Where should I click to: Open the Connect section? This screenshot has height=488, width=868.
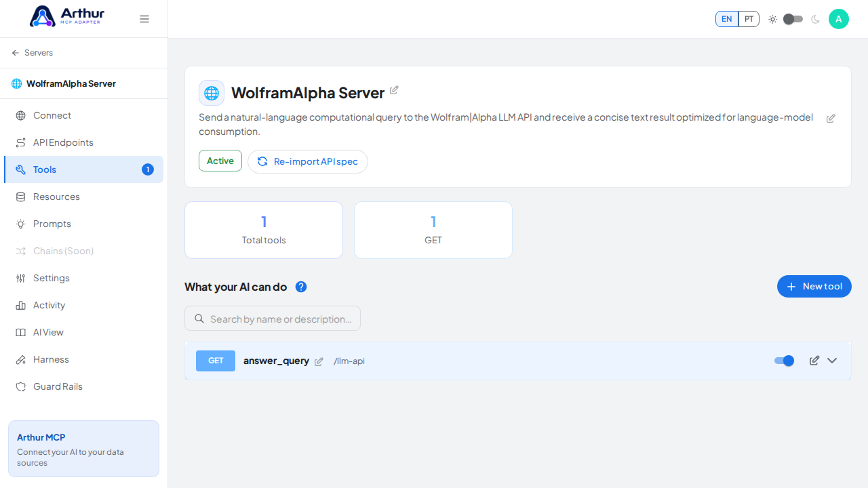pyautogui.click(x=83, y=115)
